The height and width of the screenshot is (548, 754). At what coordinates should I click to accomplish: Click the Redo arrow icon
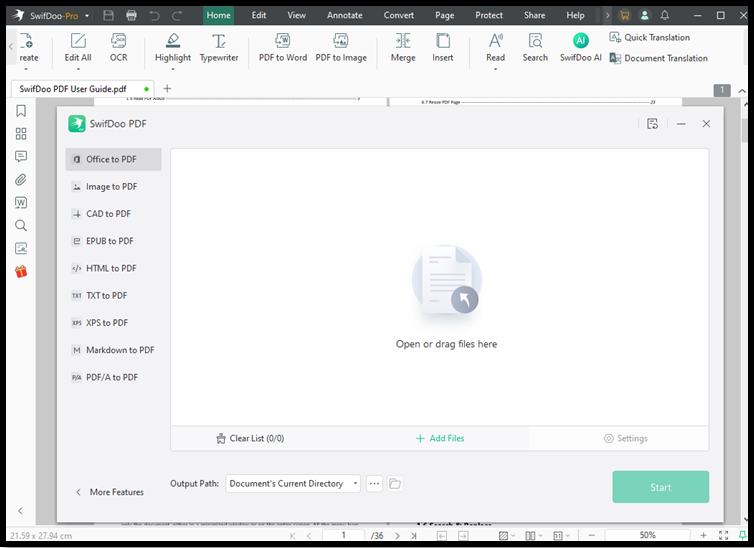(x=177, y=15)
